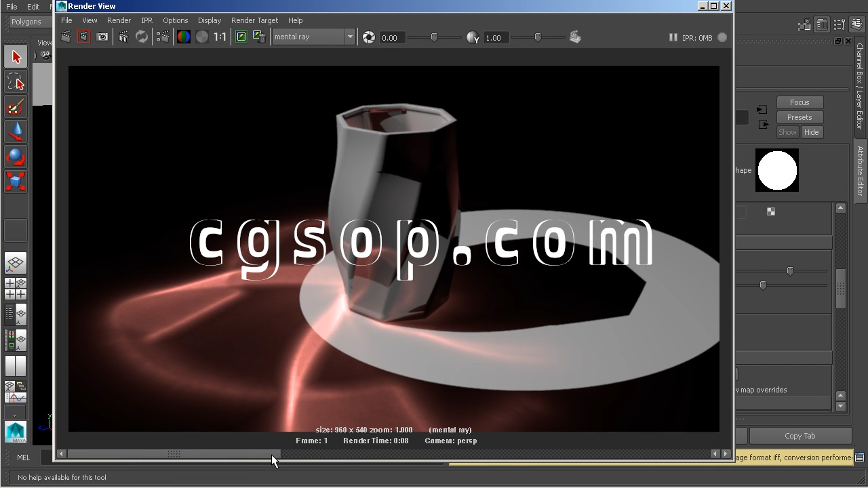Image resolution: width=868 pixels, height=488 pixels.
Task: Open Maya main File menu
Action: [12, 7]
